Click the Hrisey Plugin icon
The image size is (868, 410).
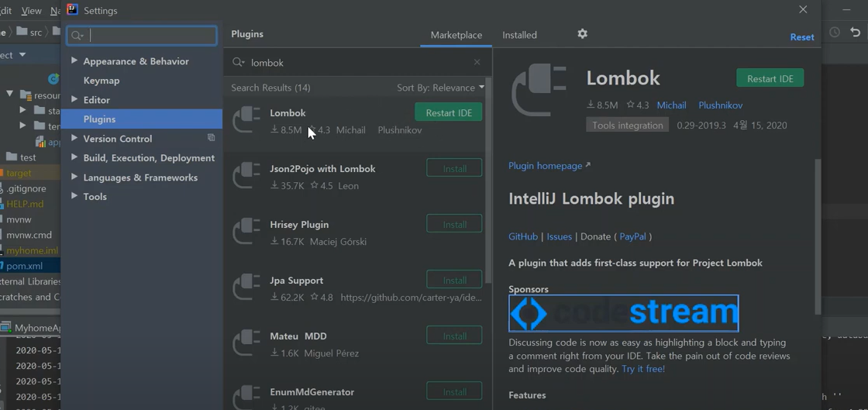pyautogui.click(x=246, y=232)
